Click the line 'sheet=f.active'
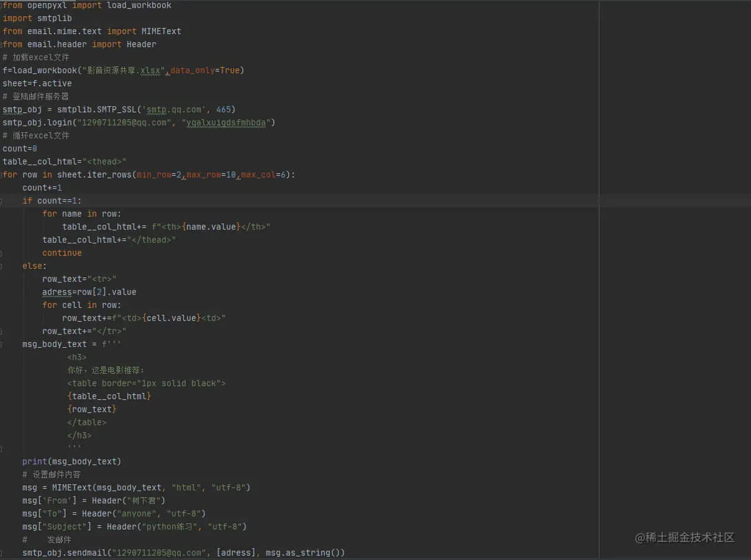 coord(37,83)
